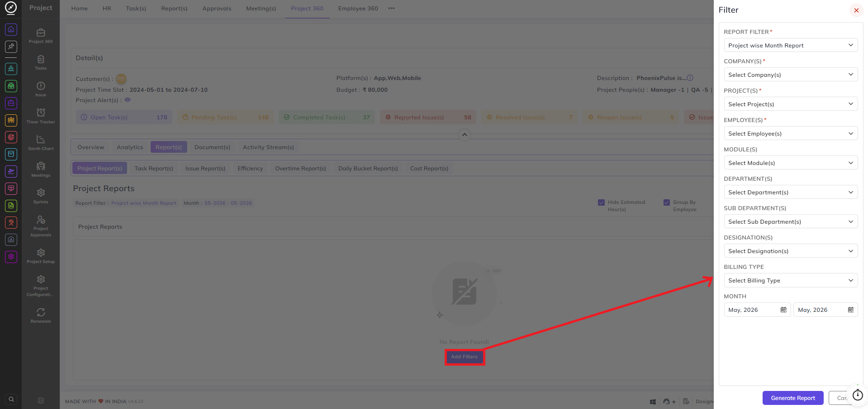Viewport: 868px width, 409px height.
Task: Click the description info icon
Action: point(690,78)
